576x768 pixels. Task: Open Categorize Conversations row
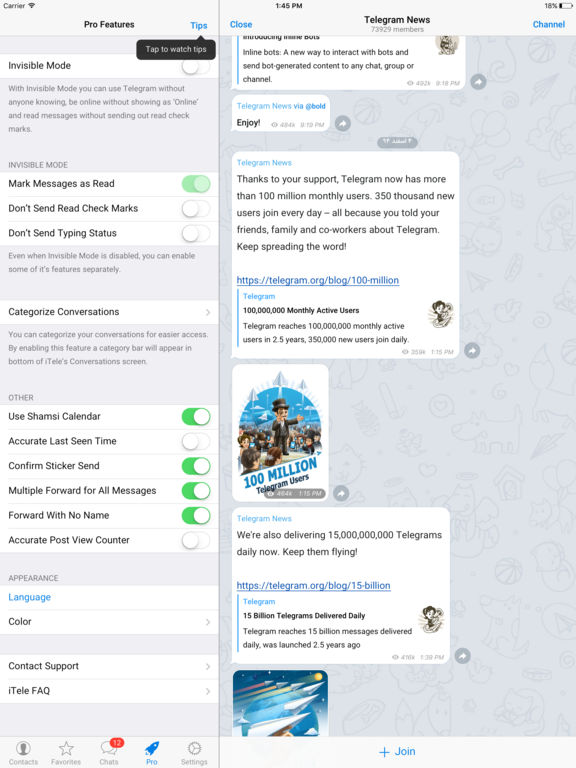[x=109, y=312]
